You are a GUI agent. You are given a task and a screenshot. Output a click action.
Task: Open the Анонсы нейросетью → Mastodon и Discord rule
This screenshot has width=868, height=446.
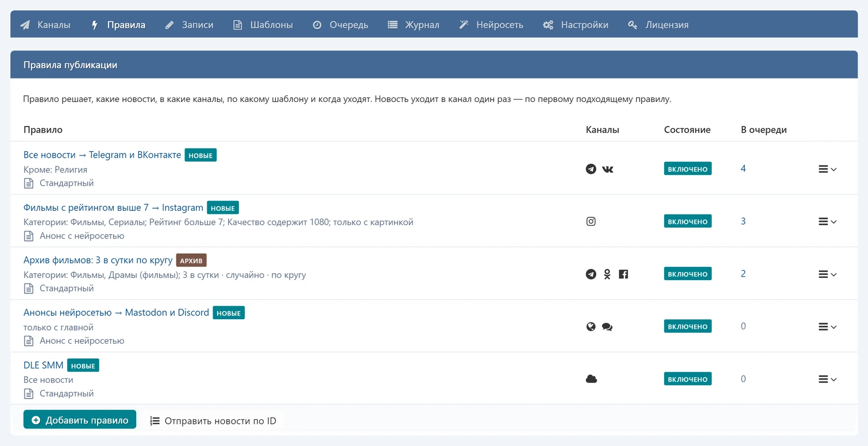tap(116, 313)
